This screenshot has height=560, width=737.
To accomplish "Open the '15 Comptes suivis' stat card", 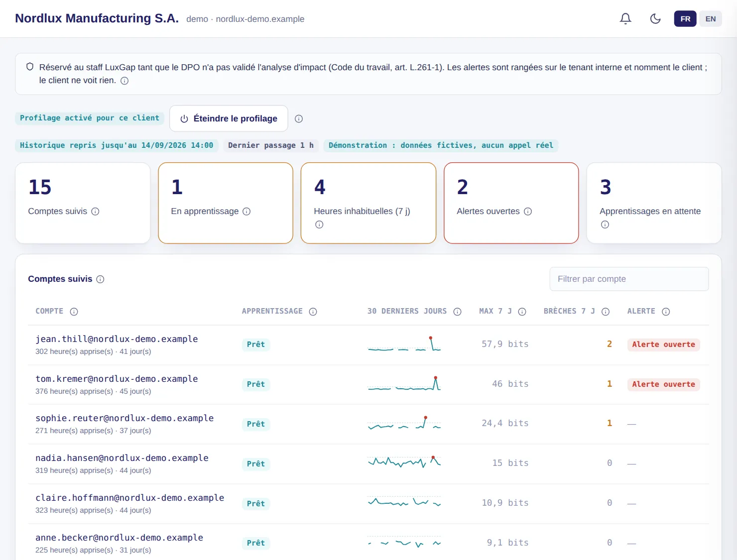I will (83, 203).
